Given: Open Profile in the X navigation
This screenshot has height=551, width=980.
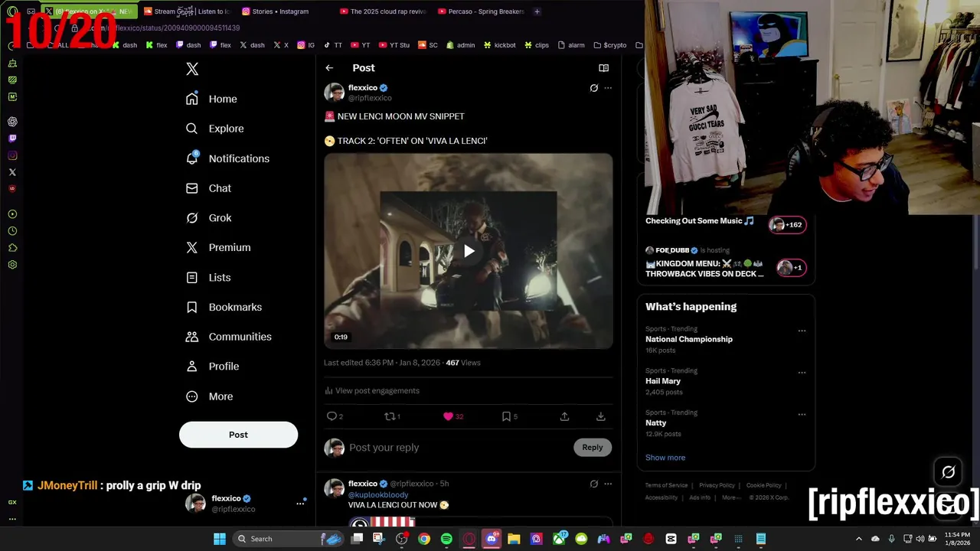Looking at the screenshot, I should [212, 367].
